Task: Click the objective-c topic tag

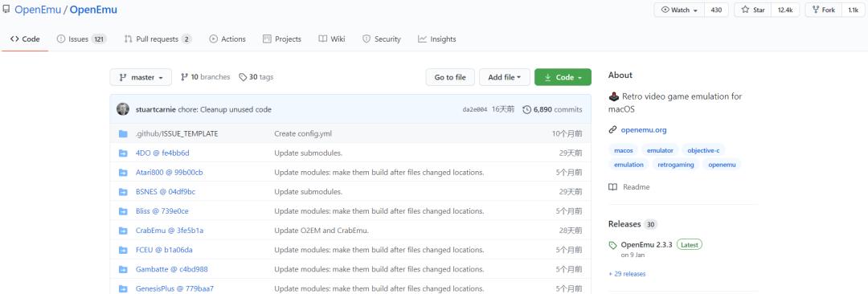Action: coord(703,150)
